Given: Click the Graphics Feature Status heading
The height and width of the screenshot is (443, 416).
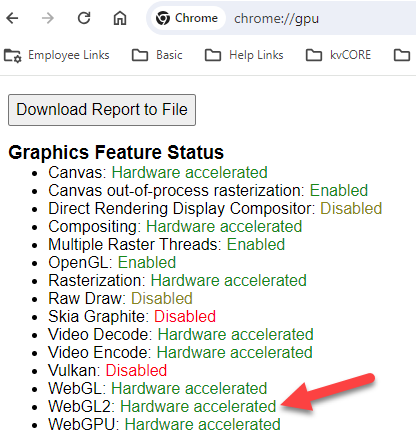Looking at the screenshot, I should pos(116,152).
